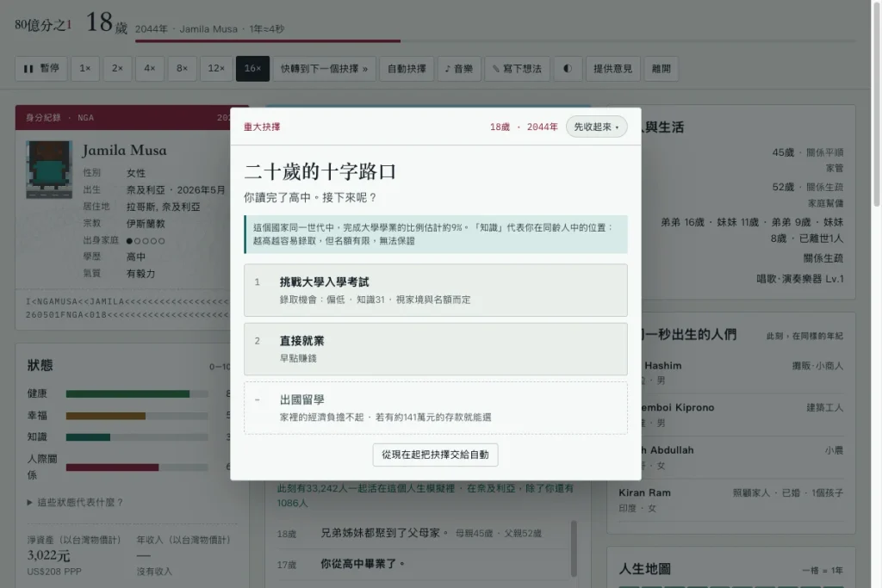Select the active 16× speed

coord(252,69)
